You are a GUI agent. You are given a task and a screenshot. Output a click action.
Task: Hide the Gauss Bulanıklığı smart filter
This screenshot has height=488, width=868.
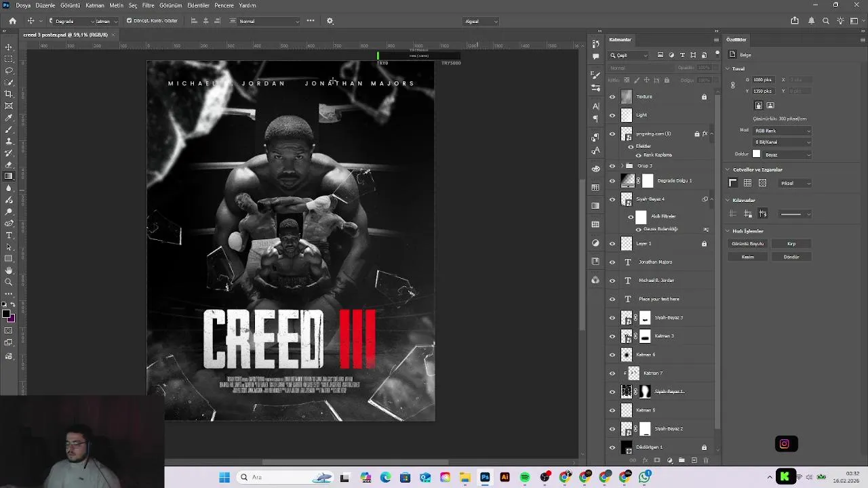tap(638, 229)
